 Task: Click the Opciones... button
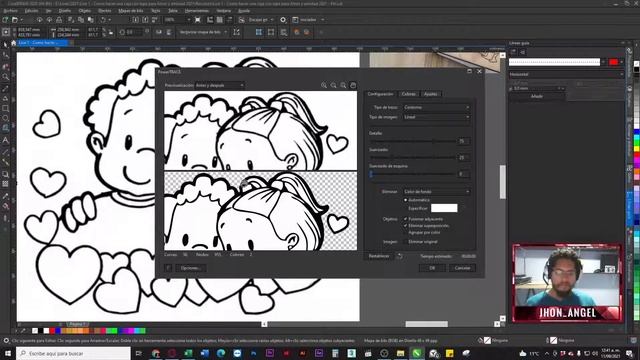click(191, 268)
